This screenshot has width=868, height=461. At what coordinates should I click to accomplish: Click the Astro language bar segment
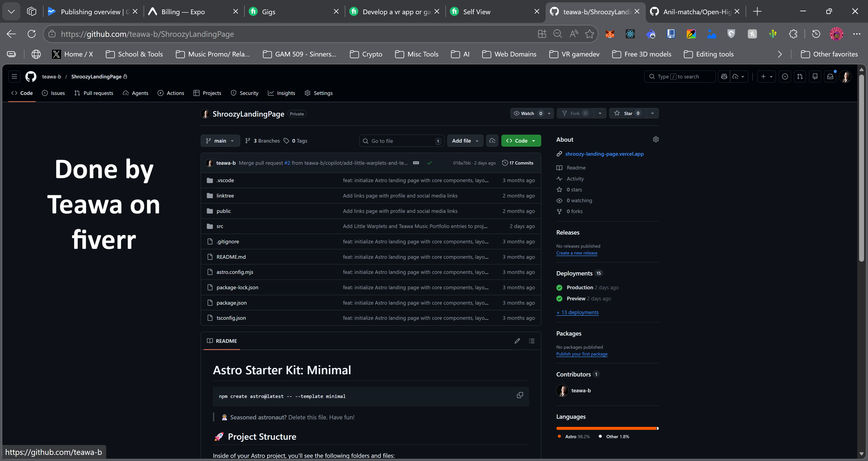tap(606, 428)
